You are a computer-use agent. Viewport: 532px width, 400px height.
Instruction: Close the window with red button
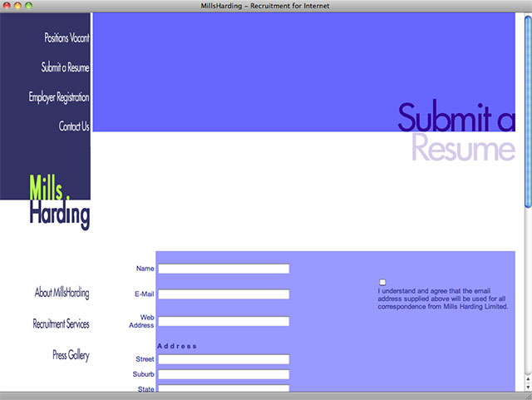[7, 6]
